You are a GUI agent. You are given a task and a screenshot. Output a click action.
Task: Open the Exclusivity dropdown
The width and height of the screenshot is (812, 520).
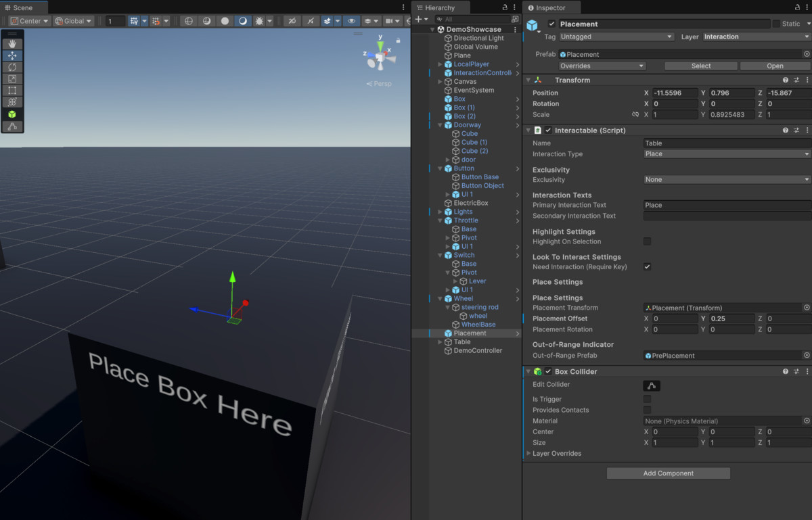725,179
